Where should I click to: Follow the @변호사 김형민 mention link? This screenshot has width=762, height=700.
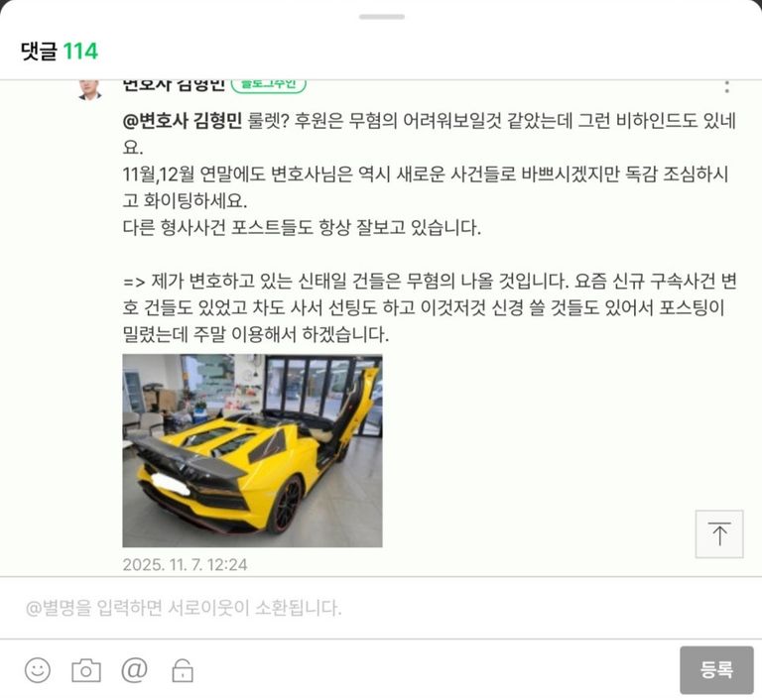183,120
